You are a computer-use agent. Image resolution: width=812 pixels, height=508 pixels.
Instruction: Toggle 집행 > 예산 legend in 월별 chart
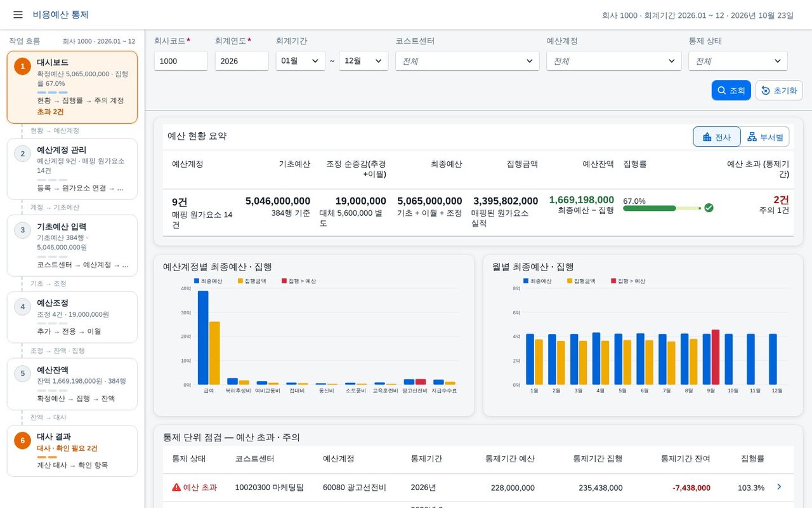point(628,281)
